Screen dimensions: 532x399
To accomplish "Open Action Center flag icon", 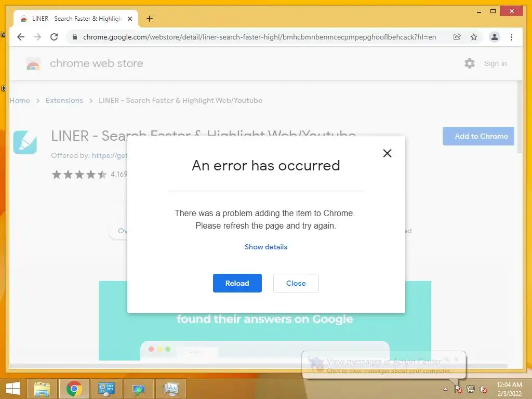I will click(x=458, y=389).
